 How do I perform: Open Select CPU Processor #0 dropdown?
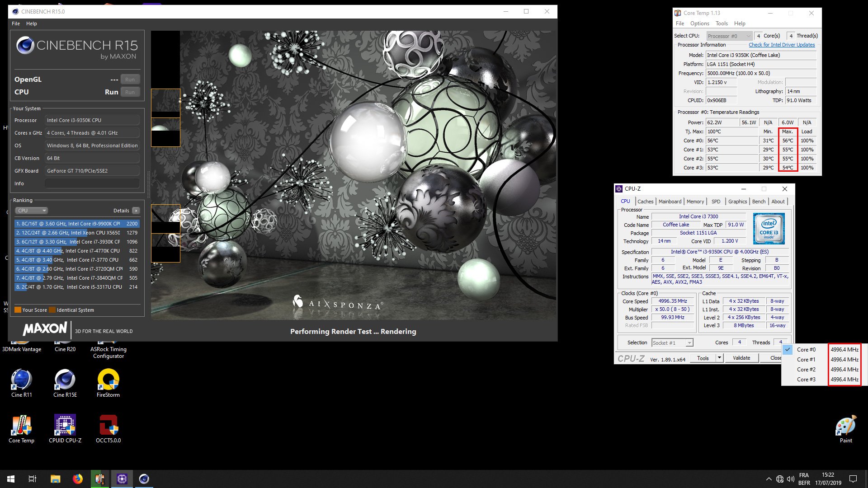tap(729, 36)
